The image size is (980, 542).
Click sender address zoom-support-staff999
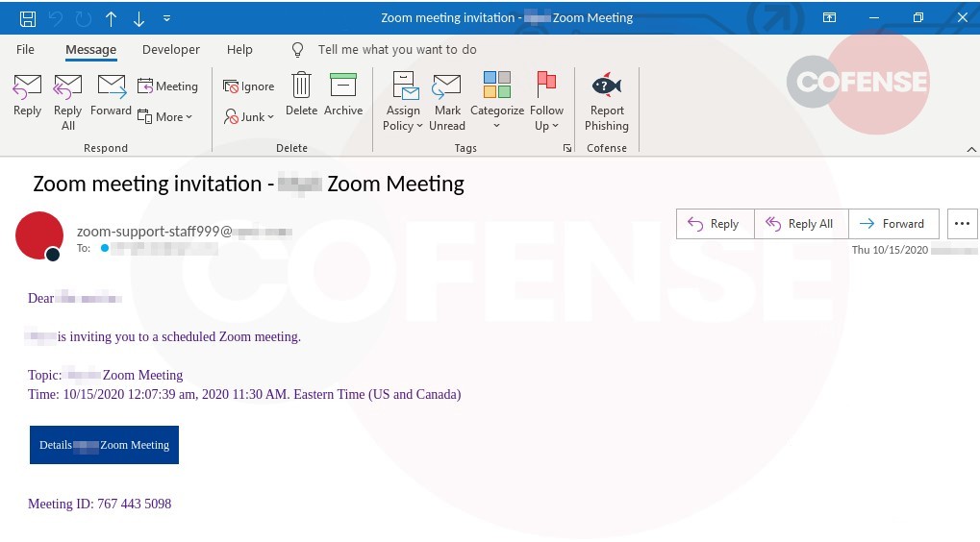coord(155,232)
